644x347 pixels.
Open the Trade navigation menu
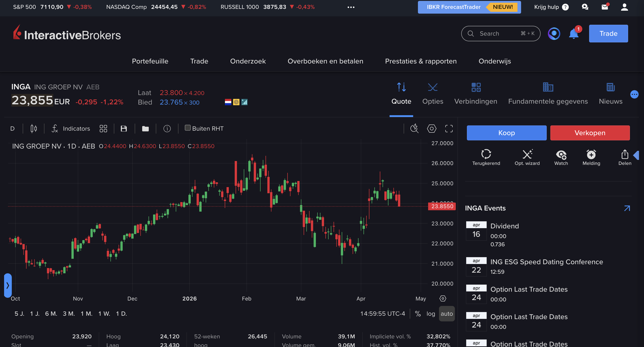pyautogui.click(x=199, y=61)
